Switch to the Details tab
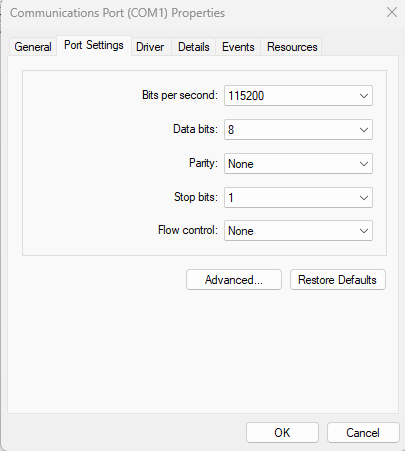Image resolution: width=405 pixels, height=451 pixels. pyautogui.click(x=194, y=47)
